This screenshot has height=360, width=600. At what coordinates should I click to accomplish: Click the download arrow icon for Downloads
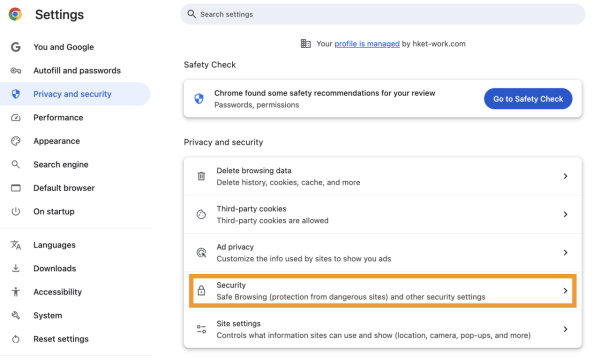[16, 269]
